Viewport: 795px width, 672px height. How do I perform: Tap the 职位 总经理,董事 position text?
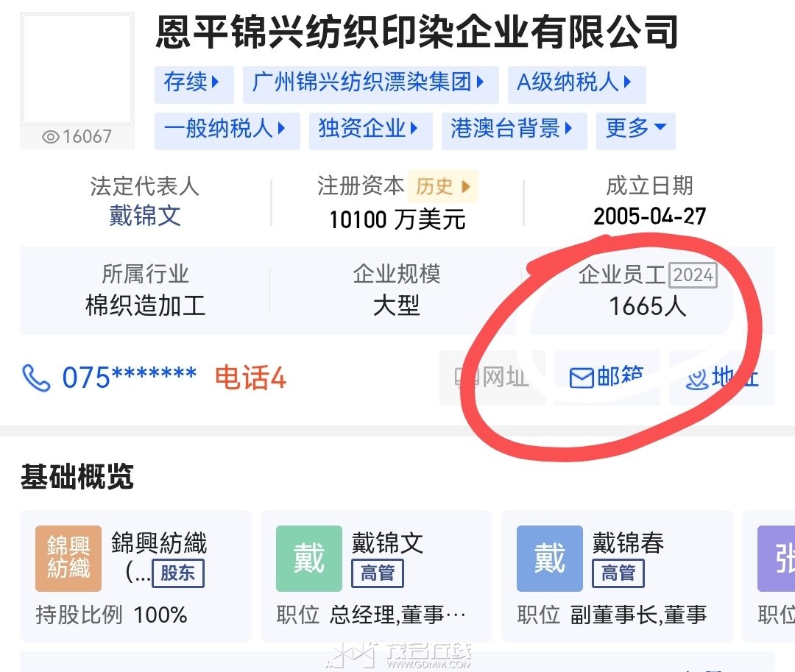[x=371, y=615]
